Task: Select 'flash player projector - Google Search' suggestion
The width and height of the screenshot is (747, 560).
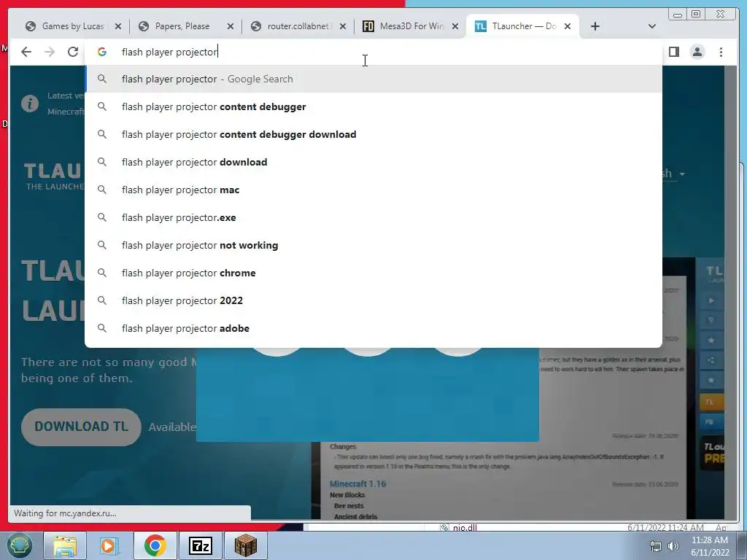Action: tap(373, 79)
